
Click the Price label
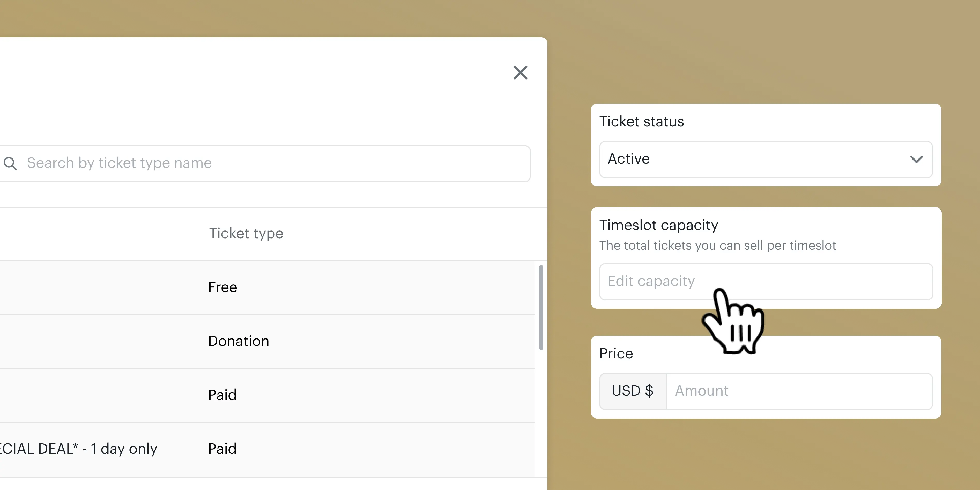click(x=616, y=353)
